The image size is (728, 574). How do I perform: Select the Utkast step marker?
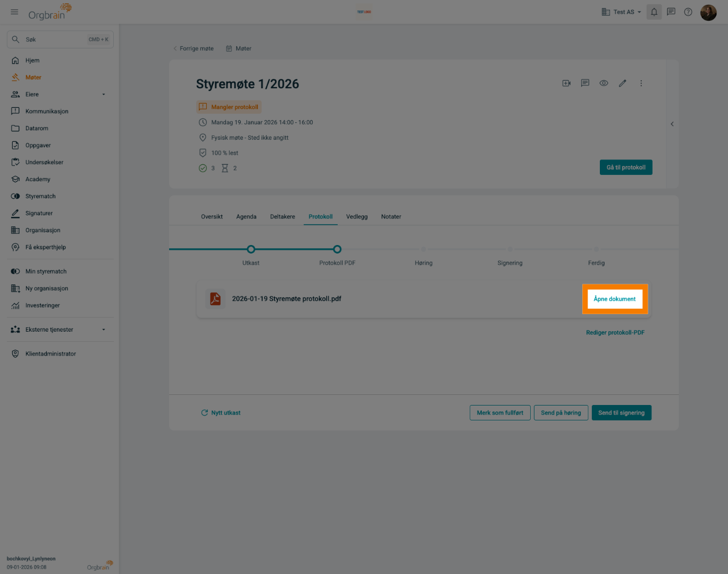pyautogui.click(x=251, y=249)
